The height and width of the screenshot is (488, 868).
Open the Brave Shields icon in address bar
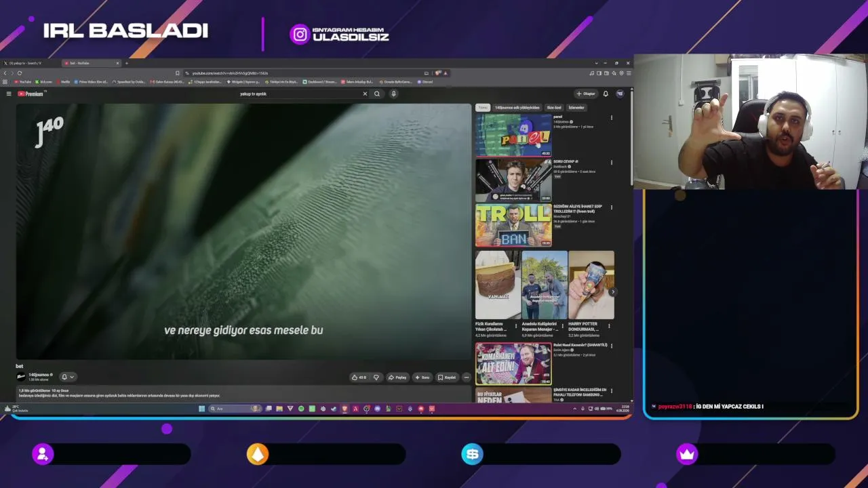point(439,73)
